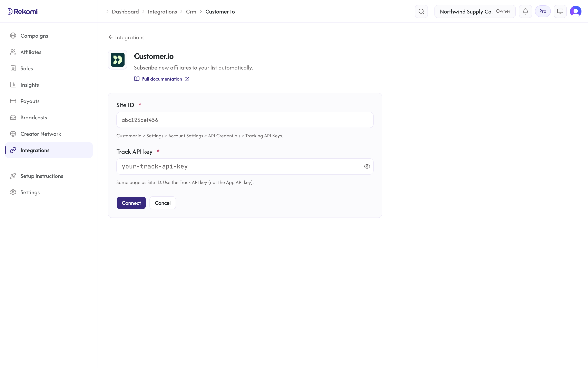Open Insights page

49,85
